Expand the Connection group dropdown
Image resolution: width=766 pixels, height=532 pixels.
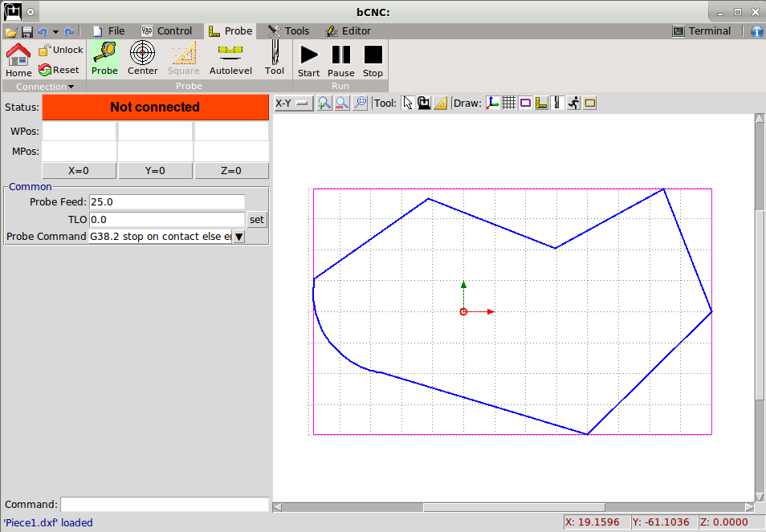pyautogui.click(x=44, y=87)
